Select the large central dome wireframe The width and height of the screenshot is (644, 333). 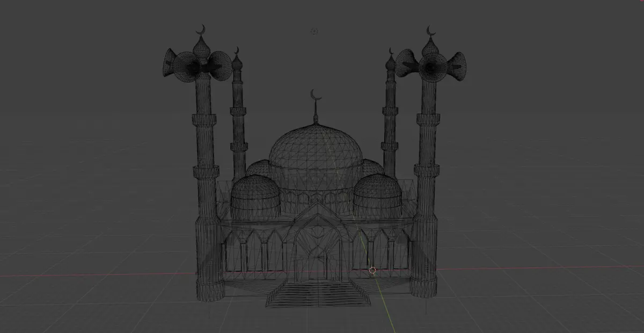[x=316, y=156]
